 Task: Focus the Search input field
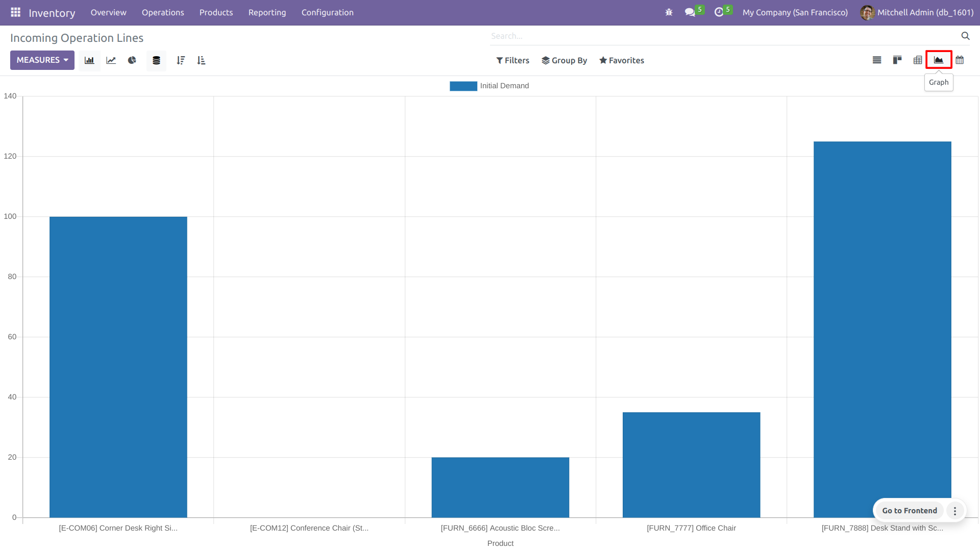tap(725, 36)
